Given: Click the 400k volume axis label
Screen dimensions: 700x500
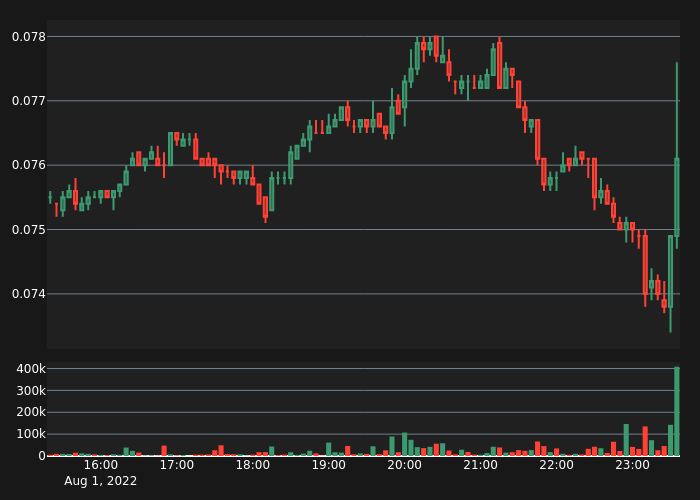Looking at the screenshot, I should pyautogui.click(x=31, y=369).
